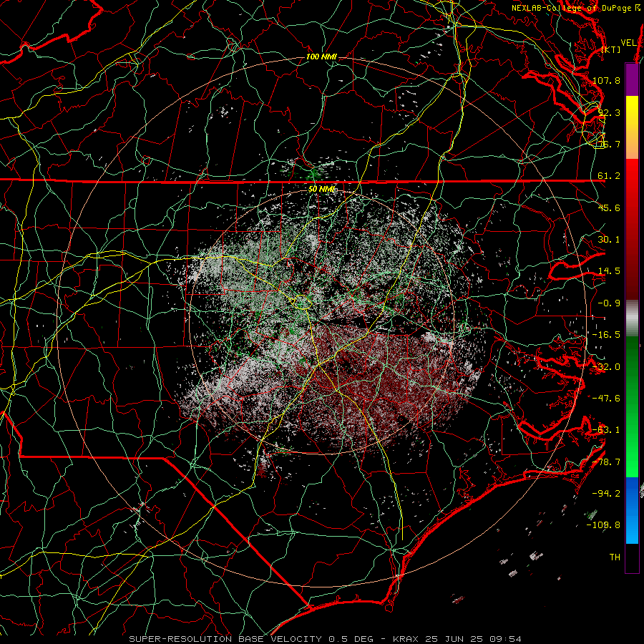Click the -16.5 velocity scale value

tap(606, 335)
